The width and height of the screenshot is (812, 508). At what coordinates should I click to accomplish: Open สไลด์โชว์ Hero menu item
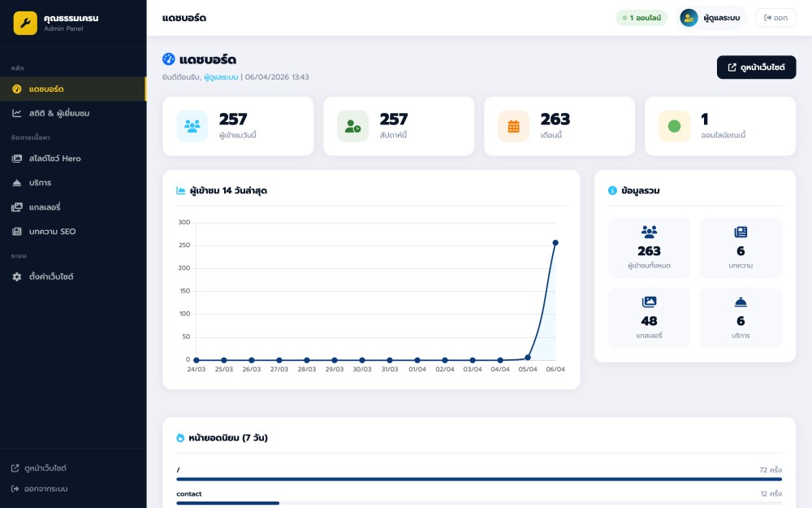(54, 158)
